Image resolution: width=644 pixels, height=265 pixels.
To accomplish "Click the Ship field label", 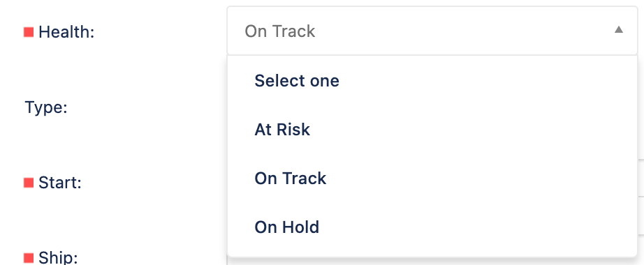I will click(x=58, y=258).
